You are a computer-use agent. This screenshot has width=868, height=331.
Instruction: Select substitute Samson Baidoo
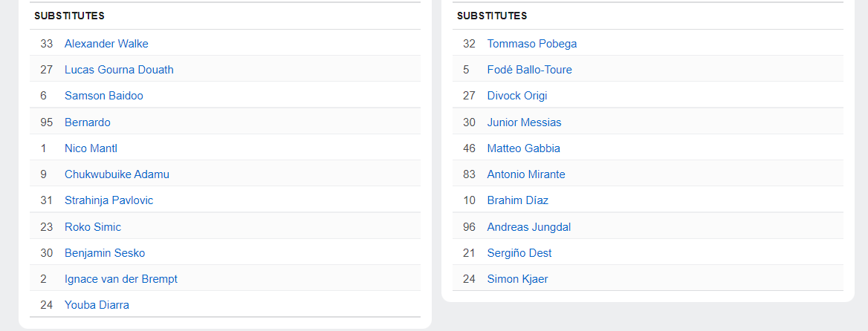click(104, 96)
